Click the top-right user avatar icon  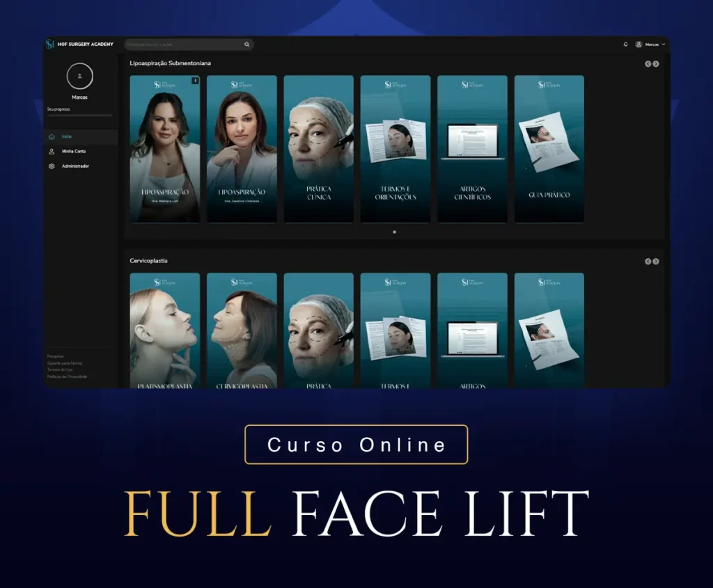click(x=638, y=44)
